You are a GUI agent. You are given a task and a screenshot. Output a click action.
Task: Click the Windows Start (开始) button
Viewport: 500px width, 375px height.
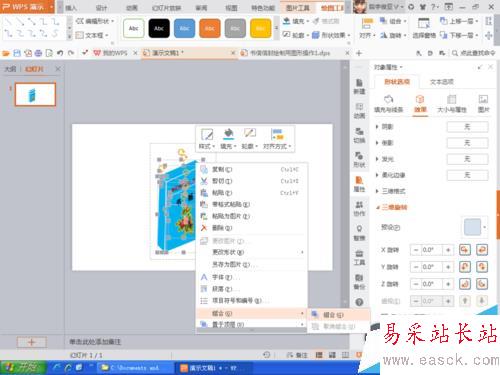(23, 368)
